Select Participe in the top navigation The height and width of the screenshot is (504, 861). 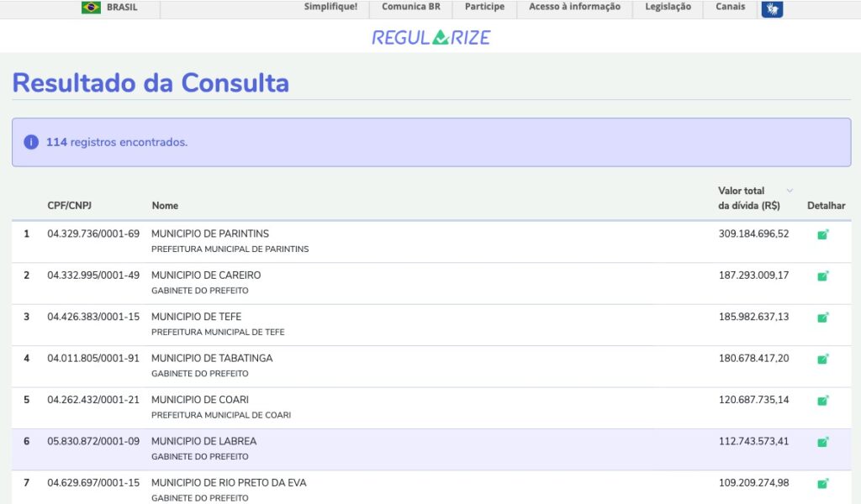click(x=484, y=7)
